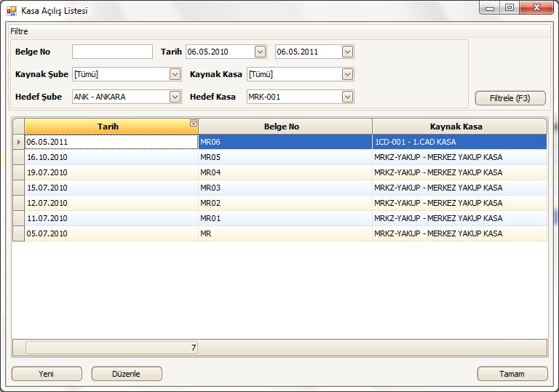This screenshot has width=559, height=392.
Task: Sort by the Tarih column header
Action: [108, 127]
